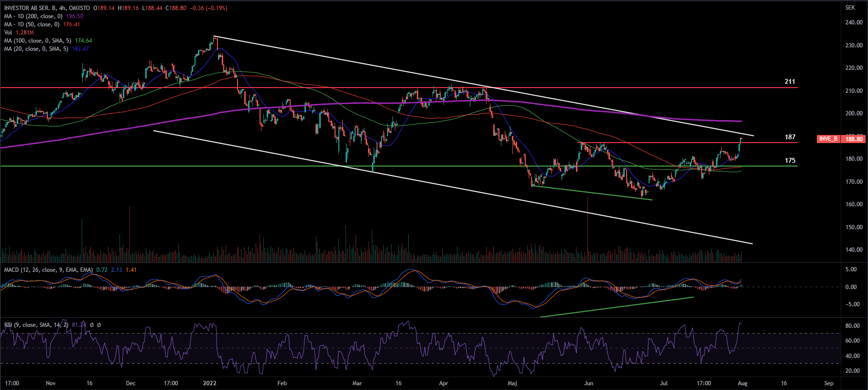The width and height of the screenshot is (868, 390).
Task: Select the 211 horizontal level label
Action: point(790,82)
